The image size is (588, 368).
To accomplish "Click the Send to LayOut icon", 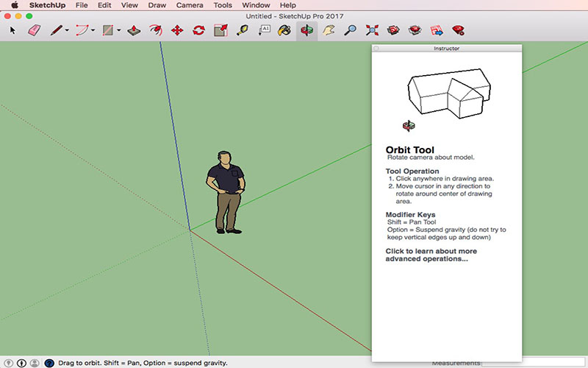I will (x=437, y=30).
